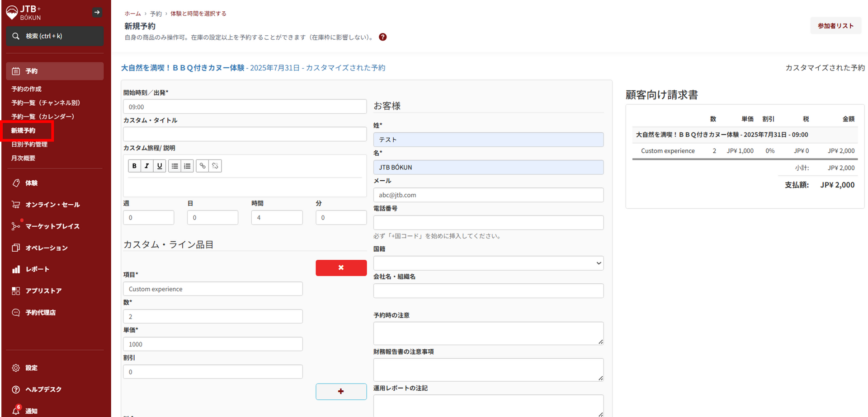This screenshot has width=868, height=417.
Task: Expand the 国籍 nationality dropdown
Action: (488, 263)
